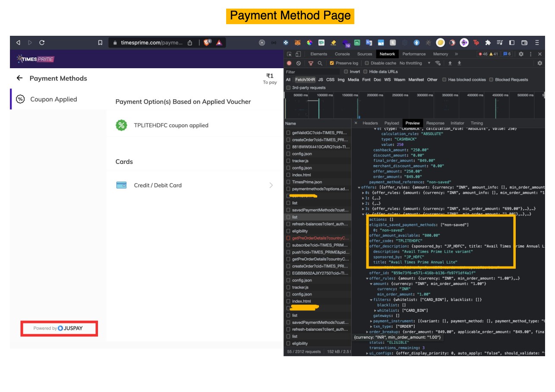Clear the network log
This screenshot has width=555, height=392.
[298, 63]
